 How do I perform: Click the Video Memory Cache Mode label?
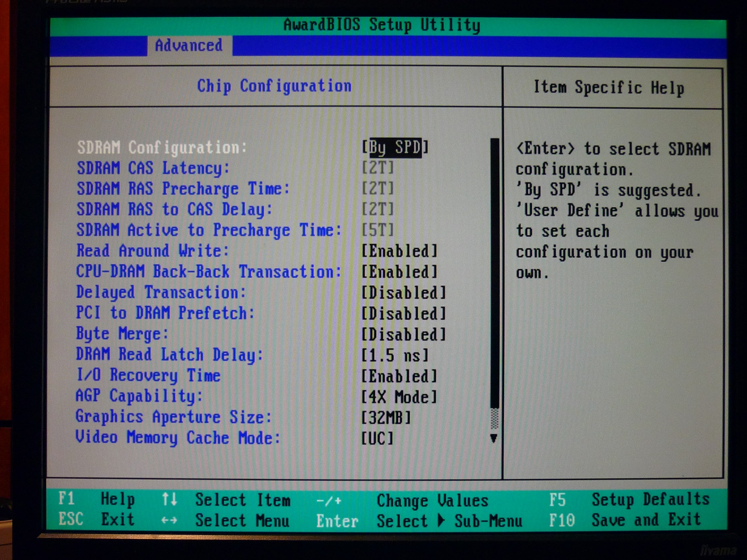pyautogui.click(x=178, y=438)
